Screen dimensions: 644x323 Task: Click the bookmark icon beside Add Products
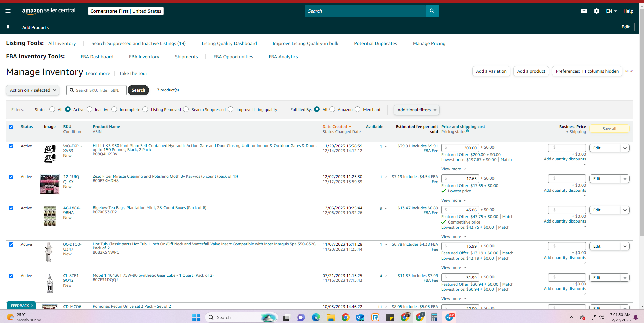click(x=8, y=27)
